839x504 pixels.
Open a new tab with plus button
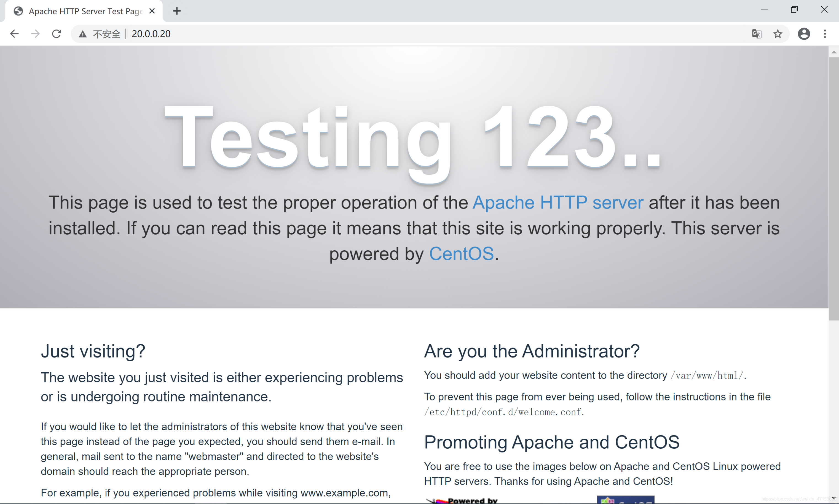[x=177, y=11]
